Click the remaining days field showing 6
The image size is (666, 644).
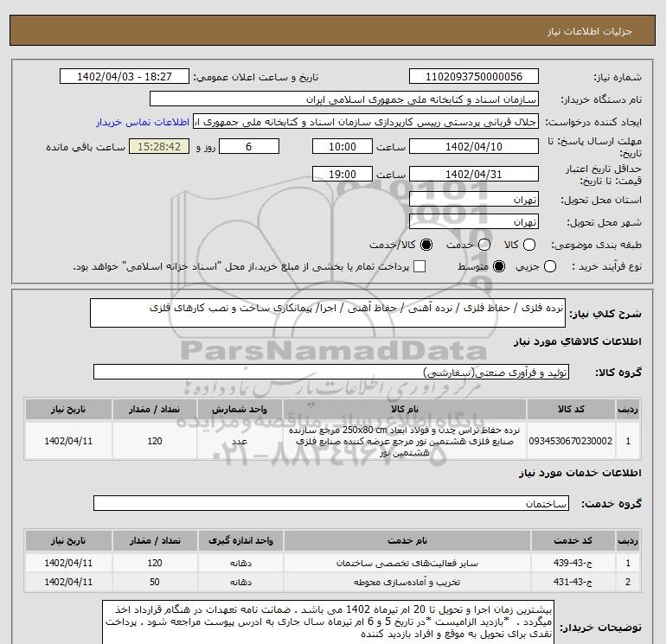point(249,146)
